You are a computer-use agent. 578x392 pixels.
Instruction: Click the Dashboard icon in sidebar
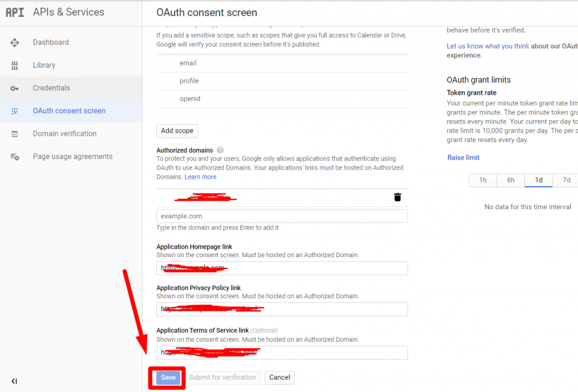tap(15, 43)
